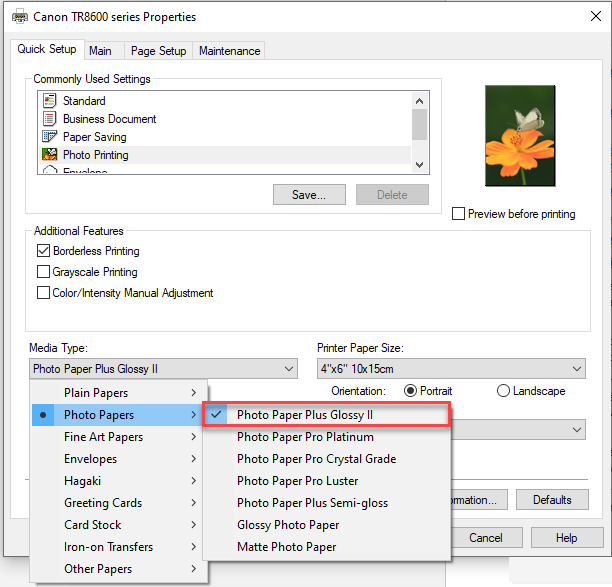Select Photo Paper Pro Luster
The height and width of the screenshot is (587, 612).
pyautogui.click(x=300, y=481)
